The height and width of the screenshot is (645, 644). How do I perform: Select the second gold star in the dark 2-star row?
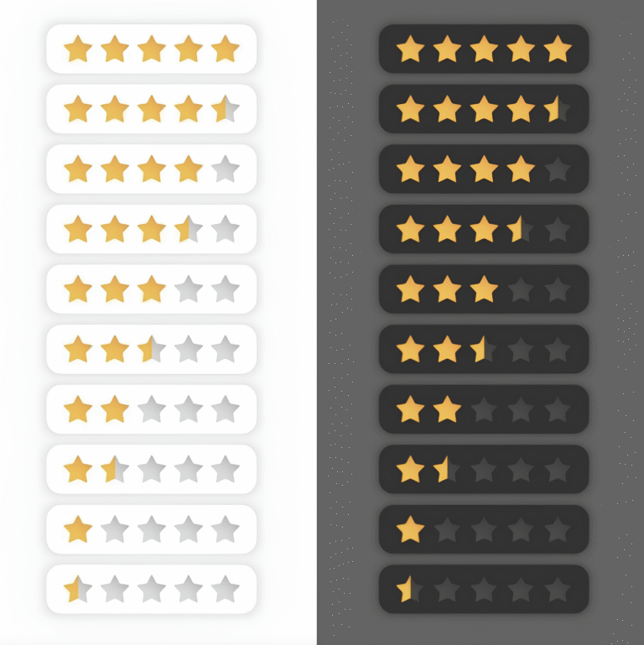446,409
